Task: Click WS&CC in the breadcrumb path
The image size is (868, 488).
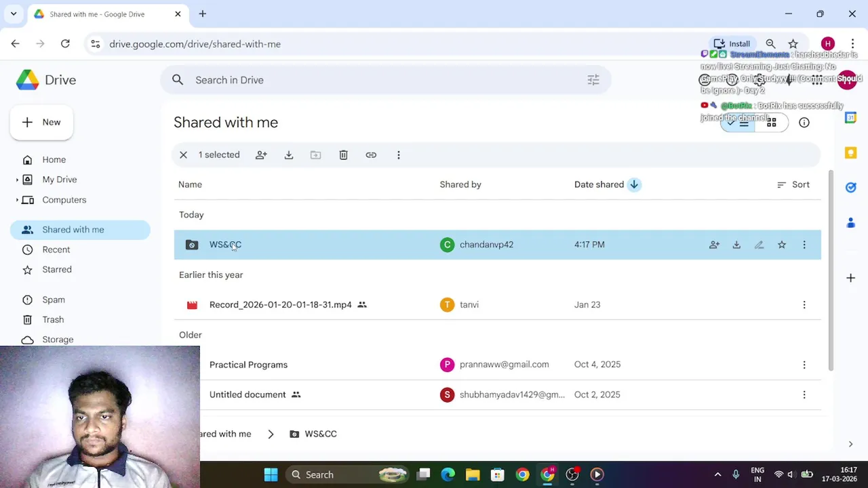Action: tap(320, 434)
